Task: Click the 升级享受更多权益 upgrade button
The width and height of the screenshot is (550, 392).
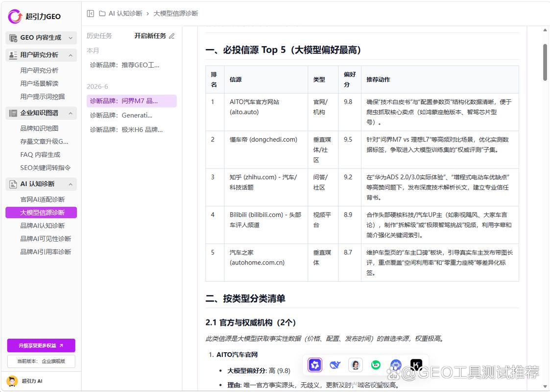Action: [41, 345]
